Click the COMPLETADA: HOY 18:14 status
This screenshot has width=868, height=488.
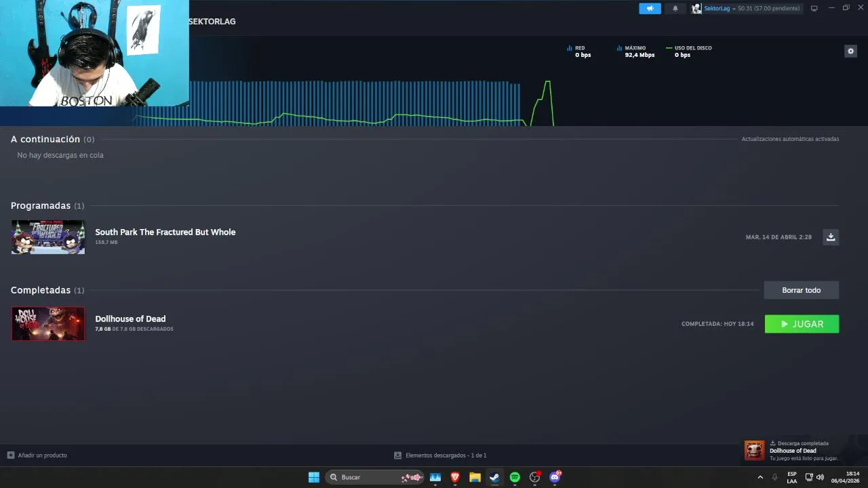pos(717,324)
